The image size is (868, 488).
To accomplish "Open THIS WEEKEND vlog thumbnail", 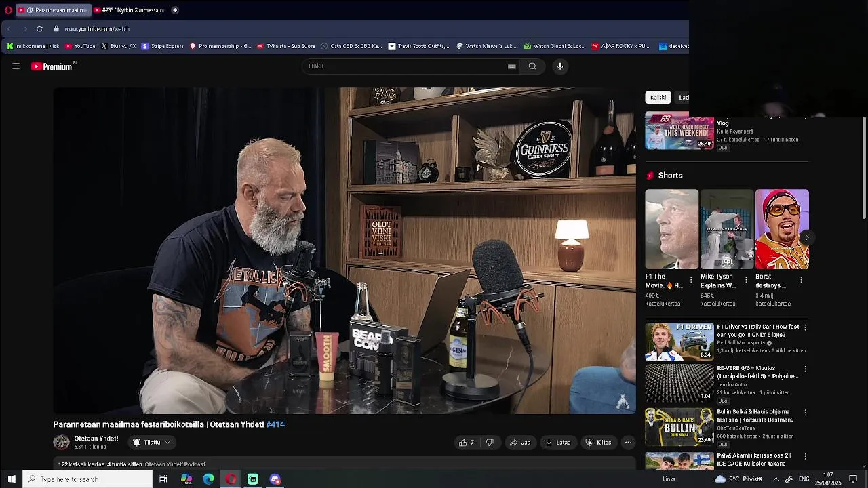I will coord(679,130).
